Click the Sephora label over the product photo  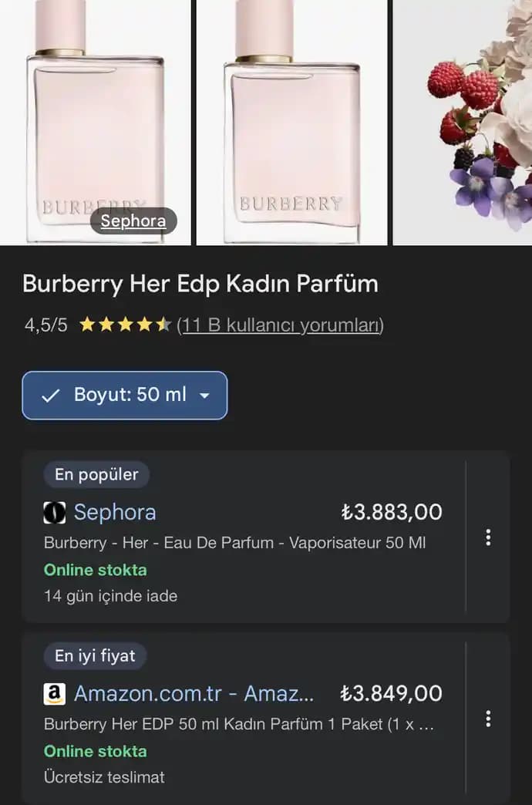(133, 221)
